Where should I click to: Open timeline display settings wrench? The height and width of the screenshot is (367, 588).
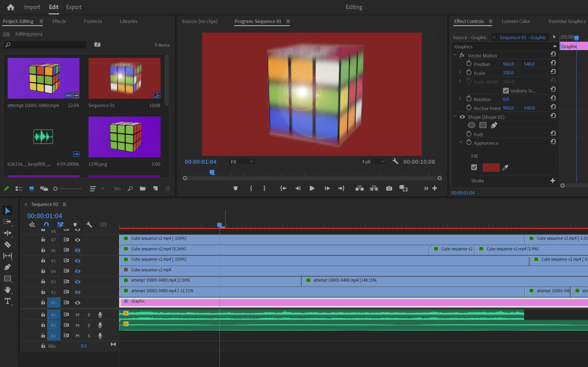89,225
